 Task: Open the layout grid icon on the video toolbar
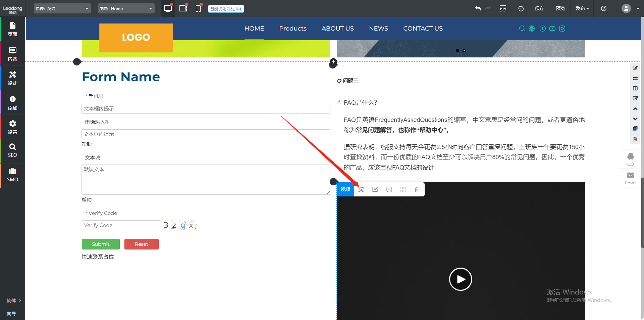pyautogui.click(x=403, y=189)
